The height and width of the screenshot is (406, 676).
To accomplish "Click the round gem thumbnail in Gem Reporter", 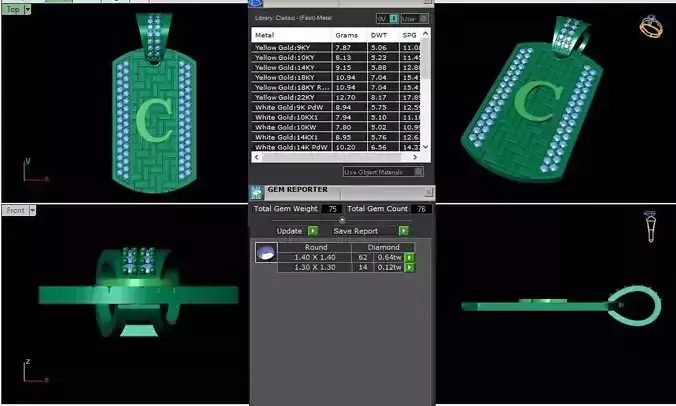I will 266,253.
